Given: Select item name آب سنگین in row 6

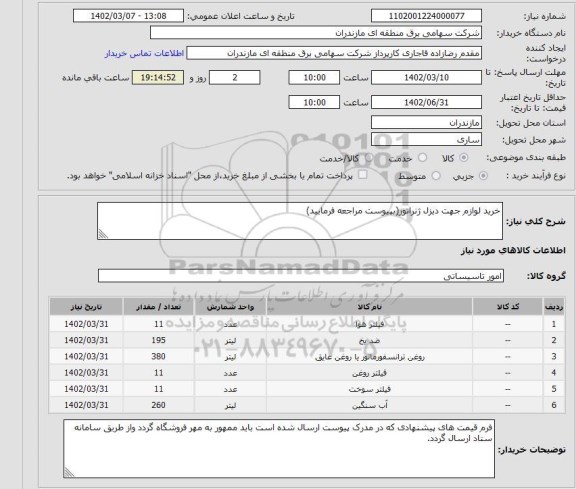Looking at the screenshot, I should pyautogui.click(x=369, y=405).
